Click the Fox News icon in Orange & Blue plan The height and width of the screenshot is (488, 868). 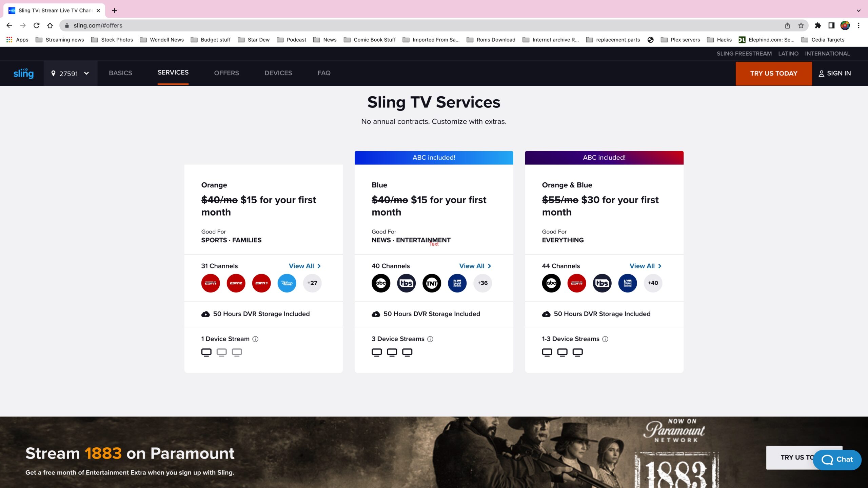628,283
